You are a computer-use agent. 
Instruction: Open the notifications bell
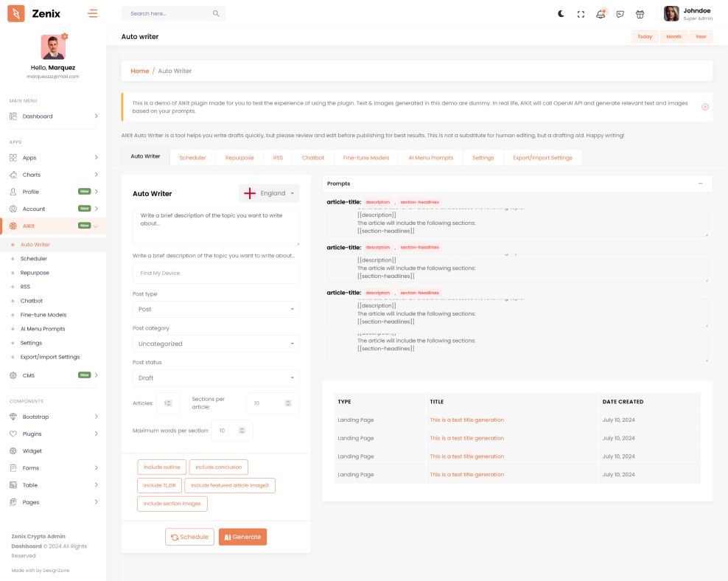[601, 13]
